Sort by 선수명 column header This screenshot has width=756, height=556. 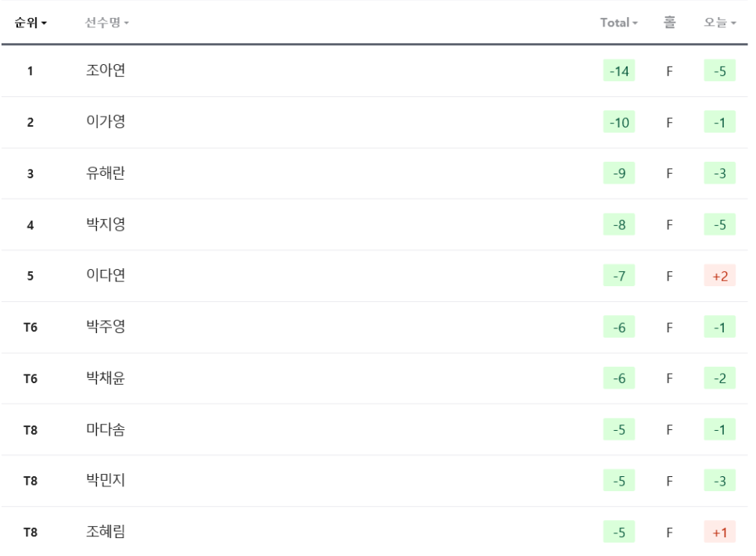[106, 23]
